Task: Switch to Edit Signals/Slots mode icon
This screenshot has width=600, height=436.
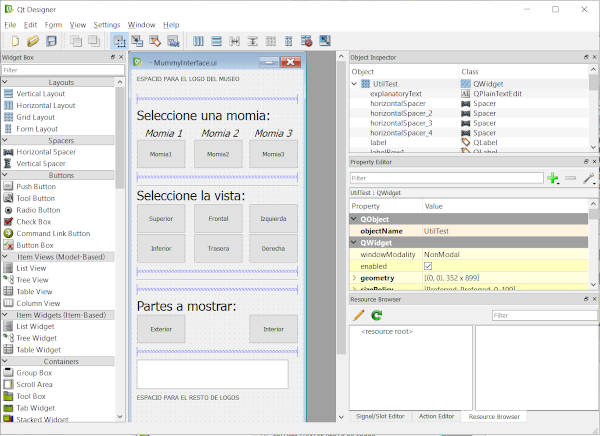Action: point(137,40)
